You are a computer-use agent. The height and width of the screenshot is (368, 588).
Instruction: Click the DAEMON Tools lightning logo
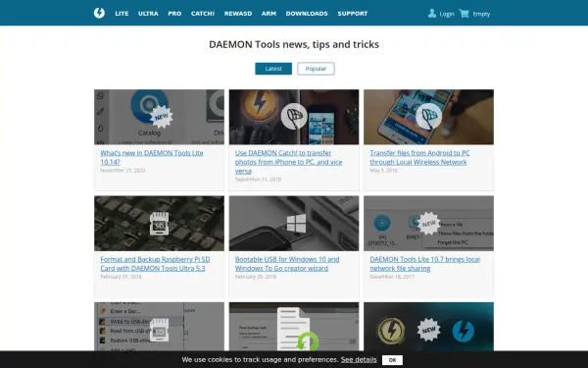[x=99, y=13]
